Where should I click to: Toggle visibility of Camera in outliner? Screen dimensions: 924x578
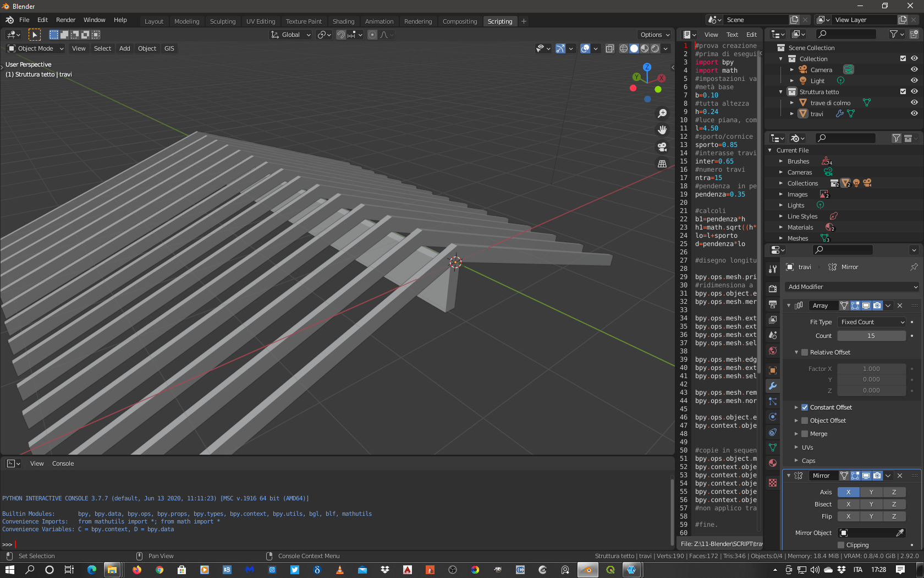click(x=914, y=69)
